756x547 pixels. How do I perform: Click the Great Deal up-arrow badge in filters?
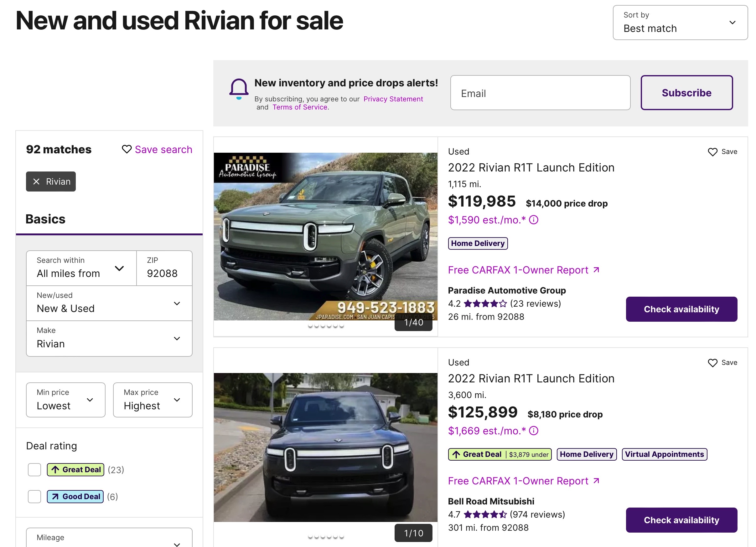75,470
